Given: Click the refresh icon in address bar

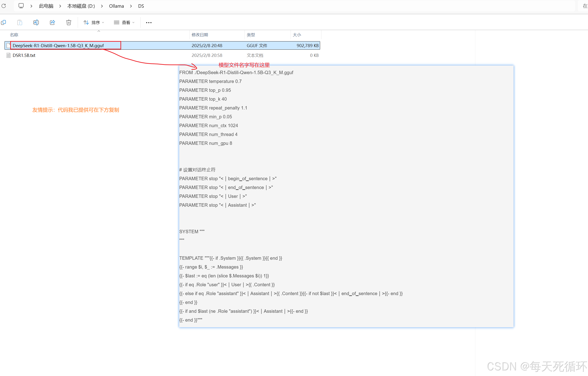Looking at the screenshot, I should (x=4, y=6).
